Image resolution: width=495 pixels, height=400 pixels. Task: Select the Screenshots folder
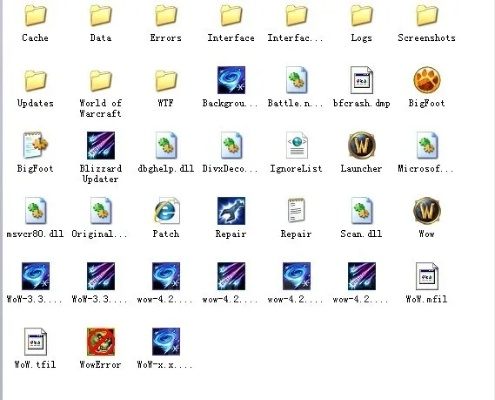click(427, 16)
